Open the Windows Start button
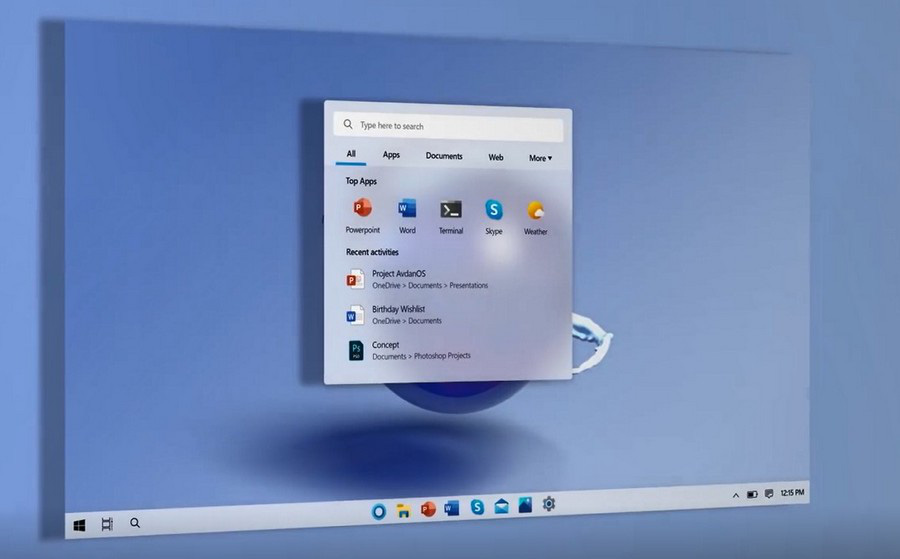This screenshot has width=900, height=559. (80, 525)
